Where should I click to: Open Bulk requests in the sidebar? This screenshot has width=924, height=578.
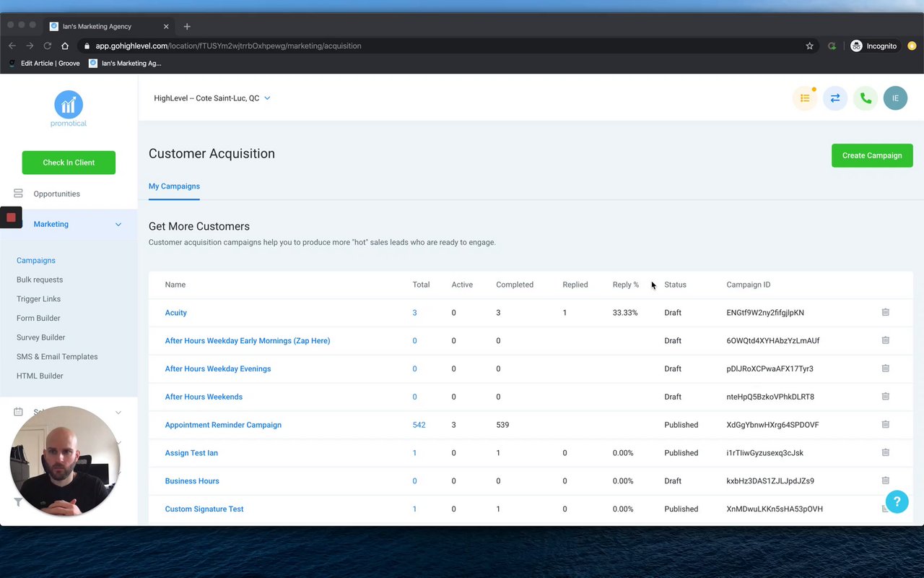(x=40, y=280)
